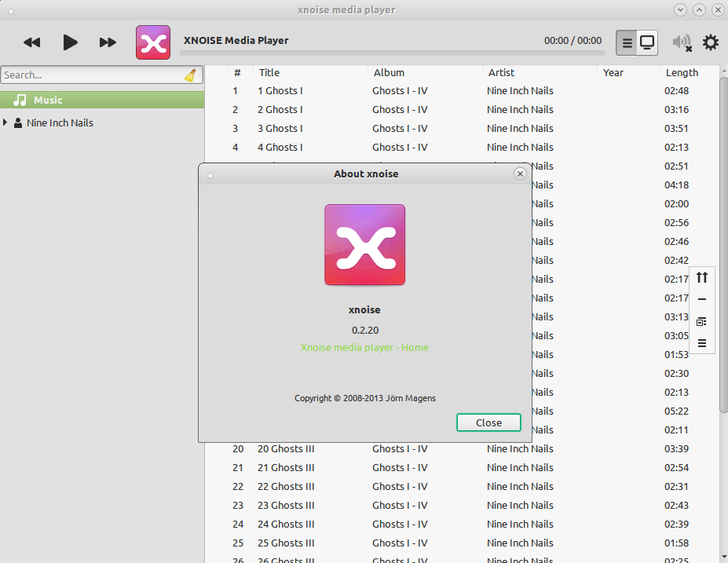Select the Music library header
The image size is (728, 563).
point(102,100)
